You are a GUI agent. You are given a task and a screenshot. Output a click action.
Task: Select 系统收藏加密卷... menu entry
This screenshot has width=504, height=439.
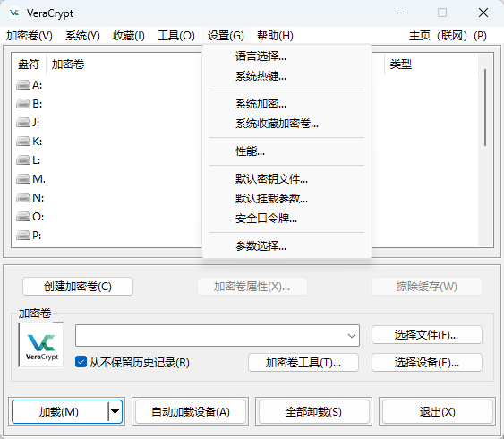click(286, 124)
